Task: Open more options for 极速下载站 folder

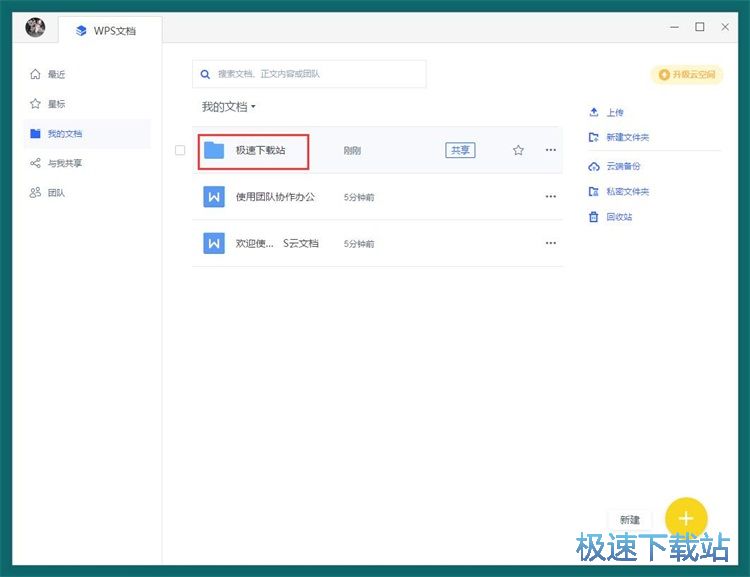Action: 551,150
